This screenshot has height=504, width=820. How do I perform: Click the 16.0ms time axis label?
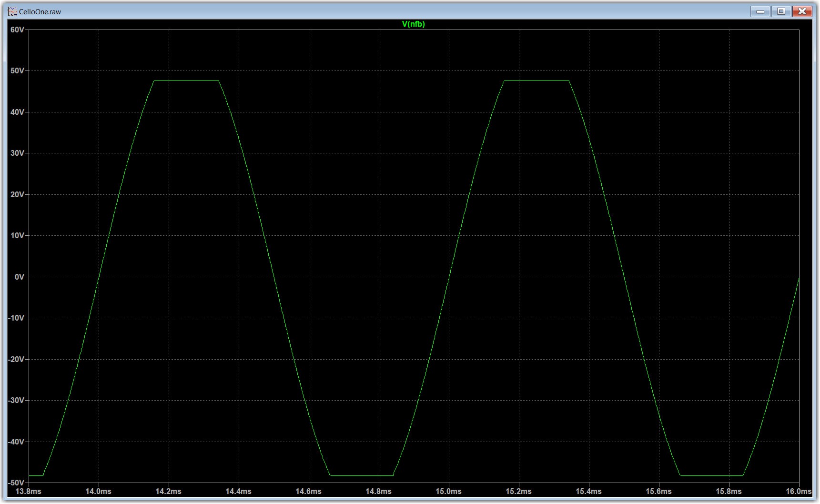pyautogui.click(x=799, y=492)
